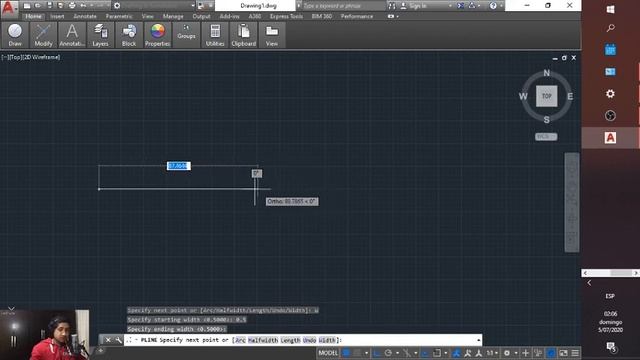640x360 pixels.
Task: Expand polar tracking angles dropdown arrow
Action: click(397, 353)
